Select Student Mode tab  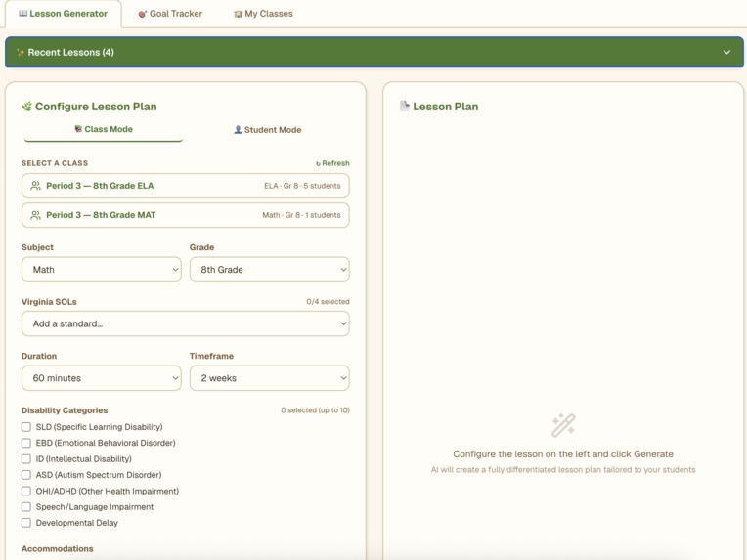267,130
